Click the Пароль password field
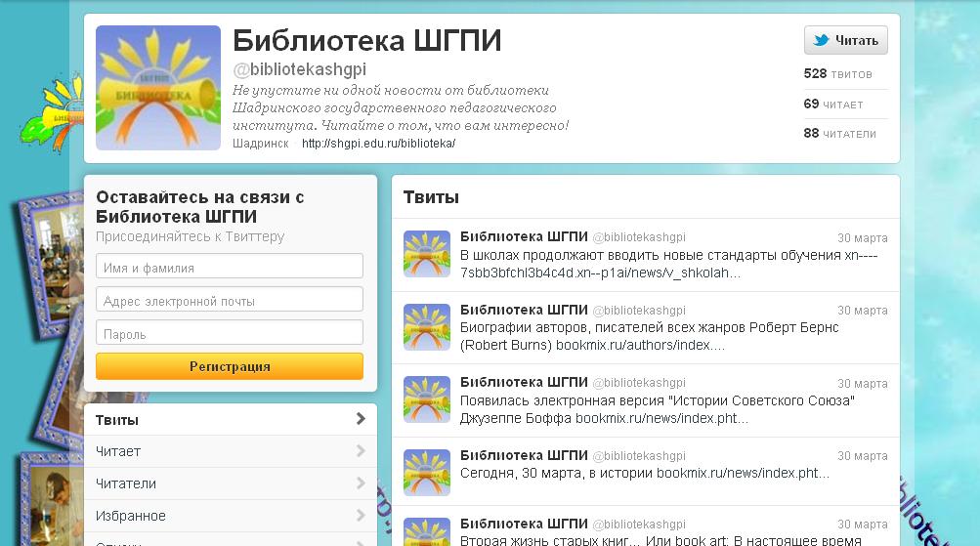Screen dimensions: 980x546 [x=230, y=332]
